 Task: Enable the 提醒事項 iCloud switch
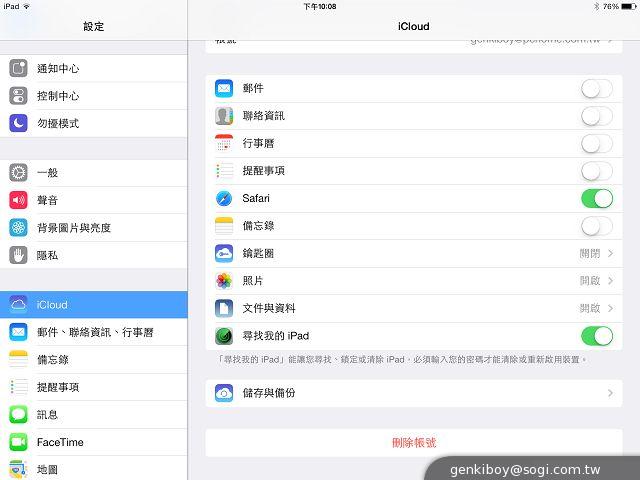tap(597, 171)
